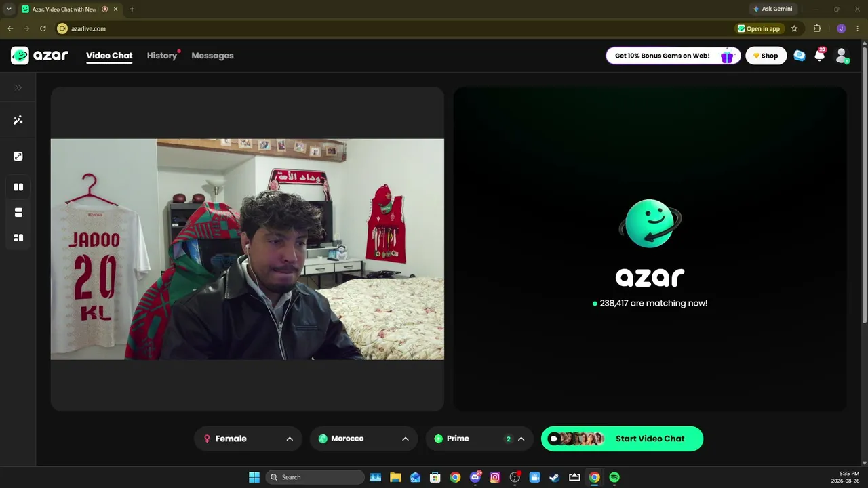Go back to the previous page

10,28
